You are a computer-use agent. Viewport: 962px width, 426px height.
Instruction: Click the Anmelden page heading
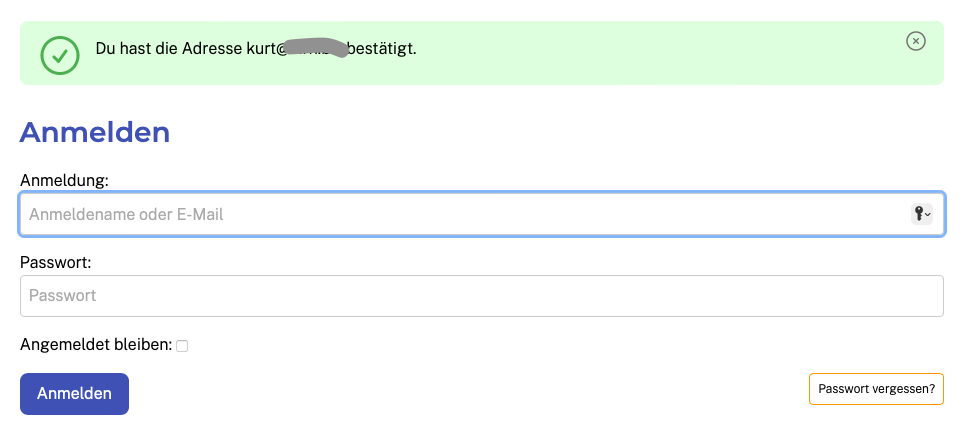pos(94,133)
